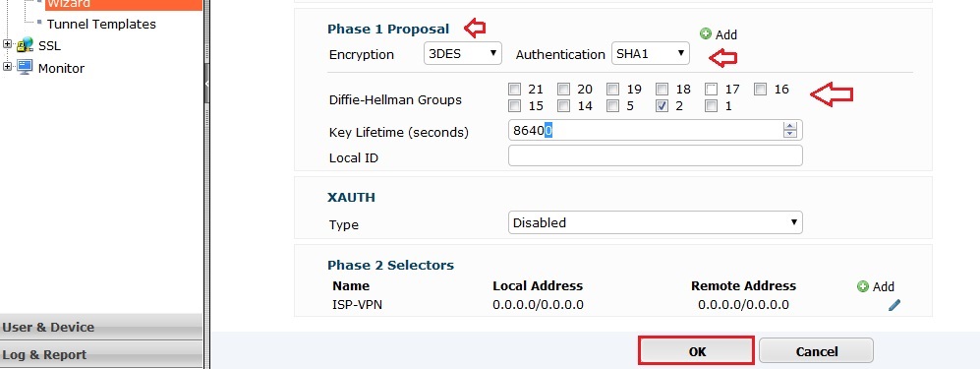The height and width of the screenshot is (369, 980).
Task: Open the Authentication SHA1 dropdown
Action: point(650,53)
